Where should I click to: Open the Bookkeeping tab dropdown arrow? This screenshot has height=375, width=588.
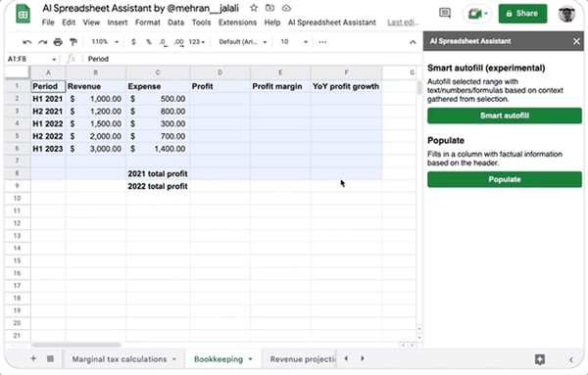click(x=250, y=359)
